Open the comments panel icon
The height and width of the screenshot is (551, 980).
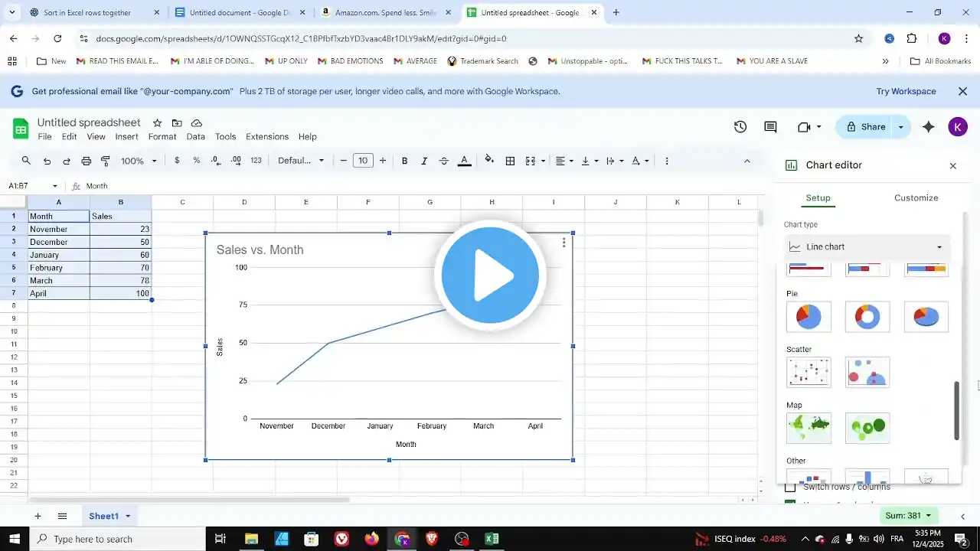point(770,127)
